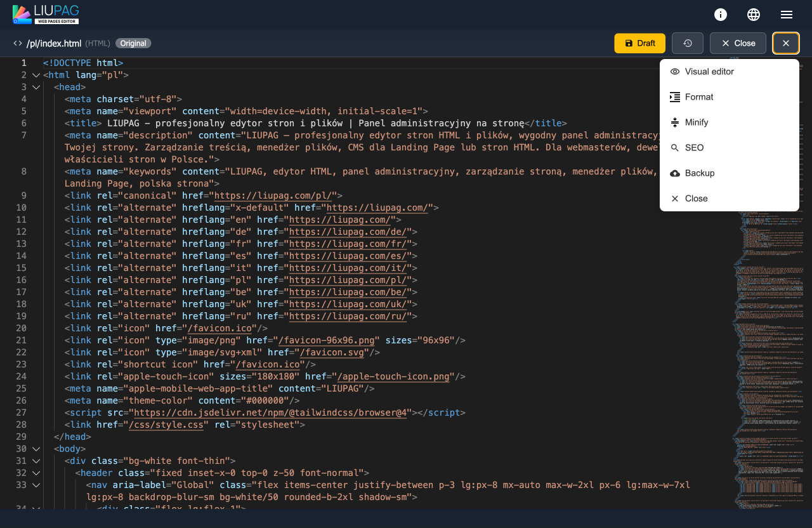Viewport: 812px width, 528px height.
Task: Choose Minify in the menu
Action: point(697,122)
